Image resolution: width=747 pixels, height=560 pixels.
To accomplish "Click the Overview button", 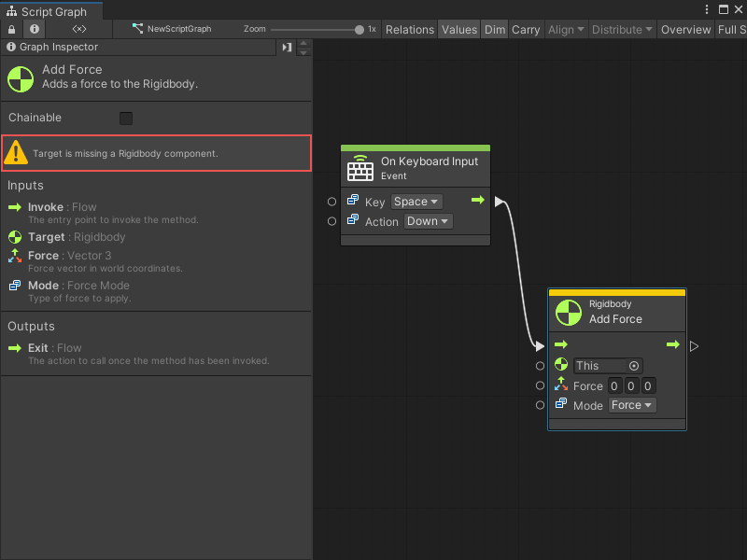I will coord(685,29).
